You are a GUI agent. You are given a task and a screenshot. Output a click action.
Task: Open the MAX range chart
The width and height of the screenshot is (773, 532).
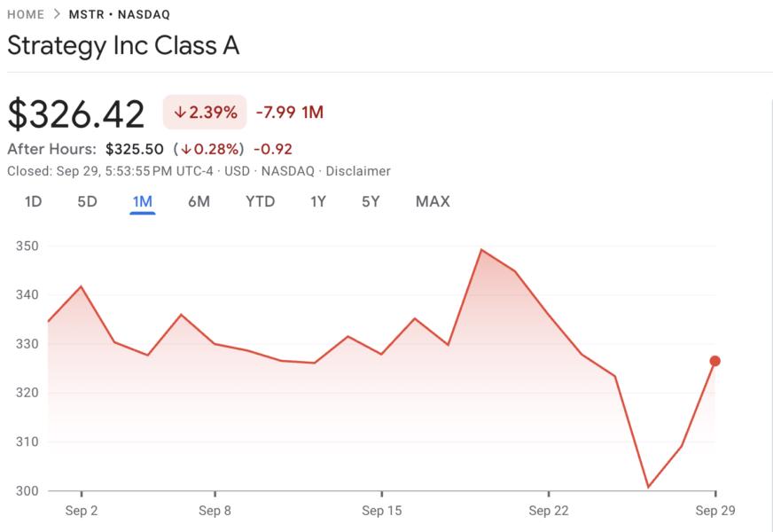433,201
